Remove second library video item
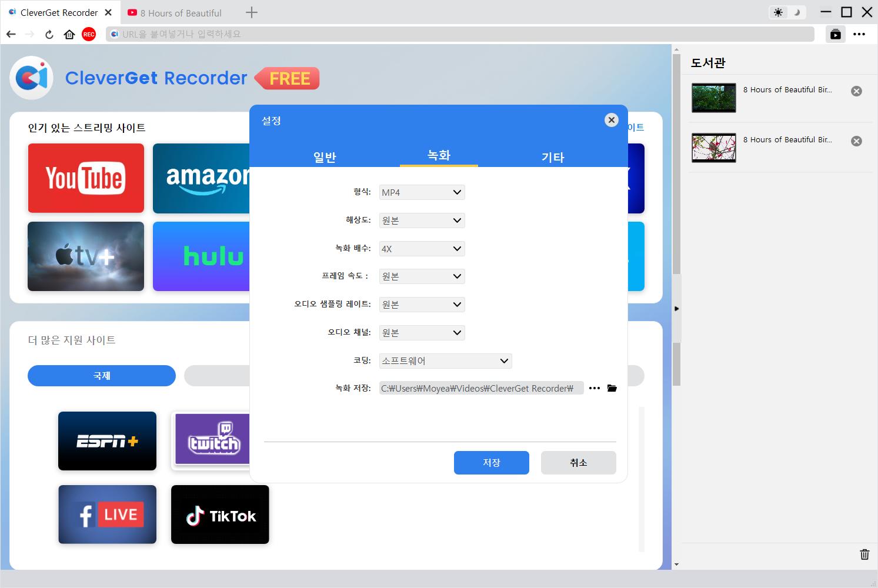The width and height of the screenshot is (878, 588). (857, 141)
